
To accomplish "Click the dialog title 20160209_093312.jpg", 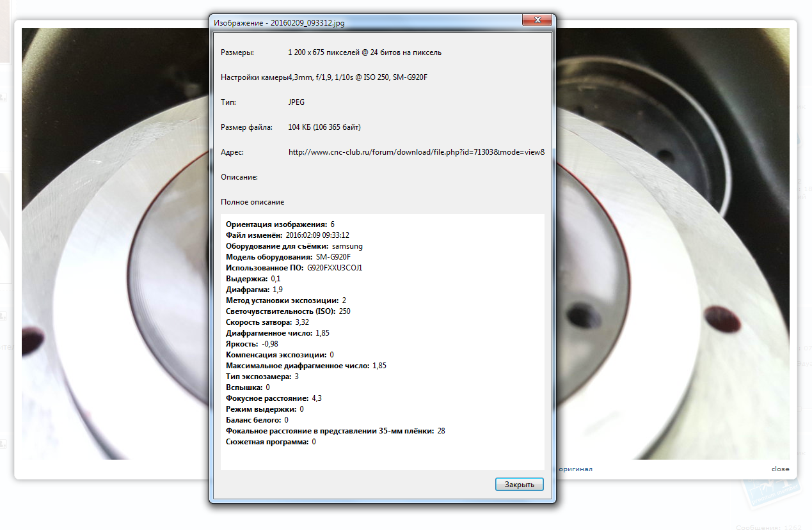I will [308, 22].
